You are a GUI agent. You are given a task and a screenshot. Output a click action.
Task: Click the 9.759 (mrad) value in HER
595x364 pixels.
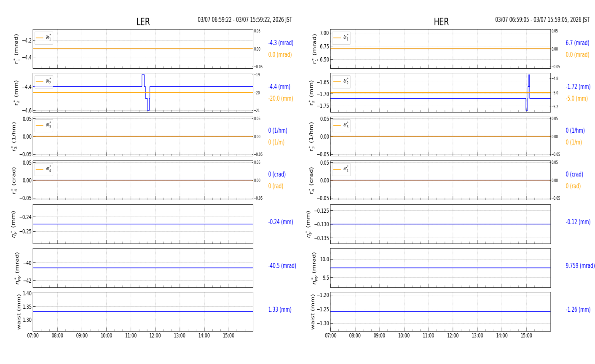click(580, 266)
